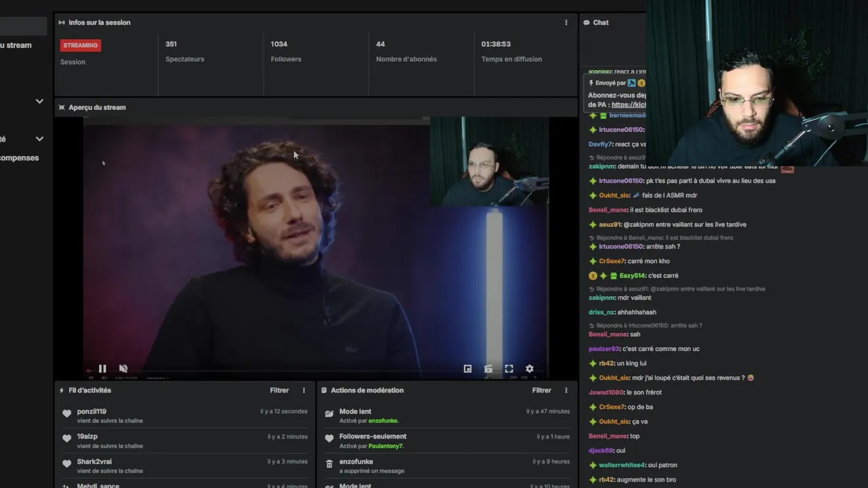
Task: Click the Actions de modération header icon
Action: [324, 390]
